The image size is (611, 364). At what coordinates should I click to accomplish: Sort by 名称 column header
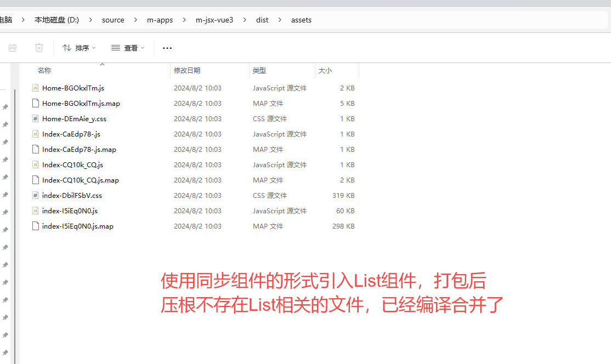44,71
